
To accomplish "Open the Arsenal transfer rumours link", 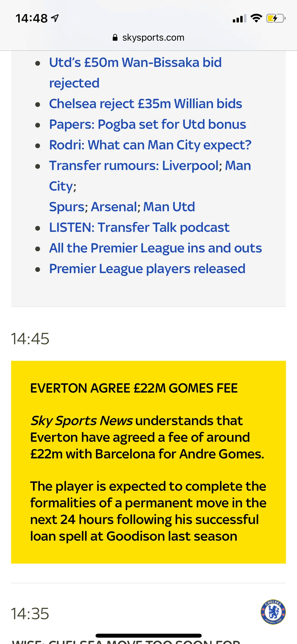I will [x=114, y=207].
